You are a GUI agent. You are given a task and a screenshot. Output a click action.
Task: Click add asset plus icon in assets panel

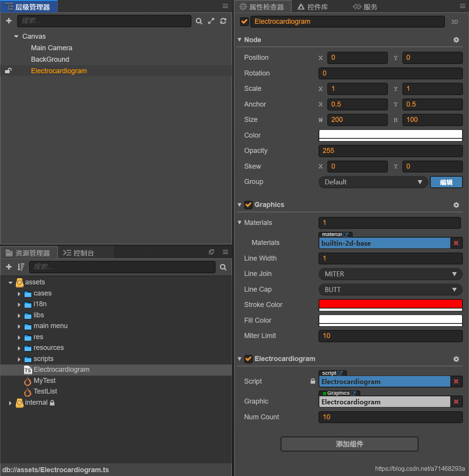[x=9, y=267]
